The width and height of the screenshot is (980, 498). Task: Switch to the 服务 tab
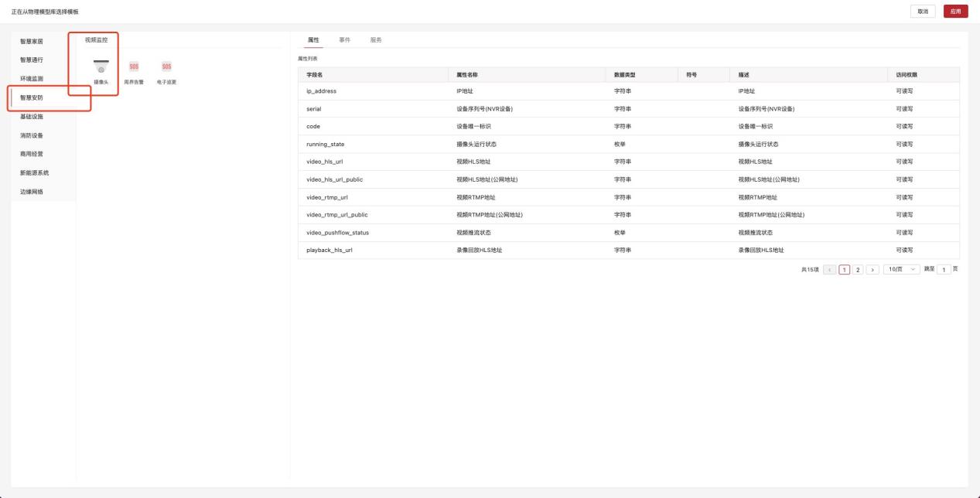tap(376, 39)
